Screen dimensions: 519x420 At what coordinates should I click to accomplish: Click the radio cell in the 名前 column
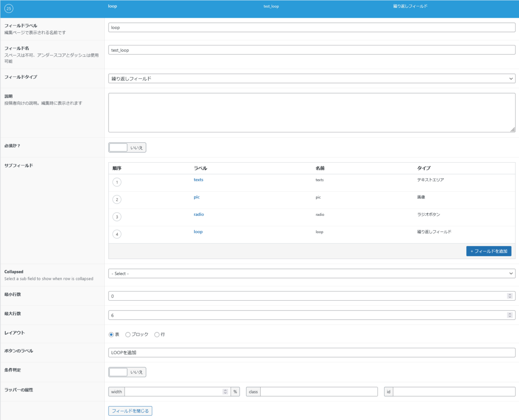tap(320, 215)
